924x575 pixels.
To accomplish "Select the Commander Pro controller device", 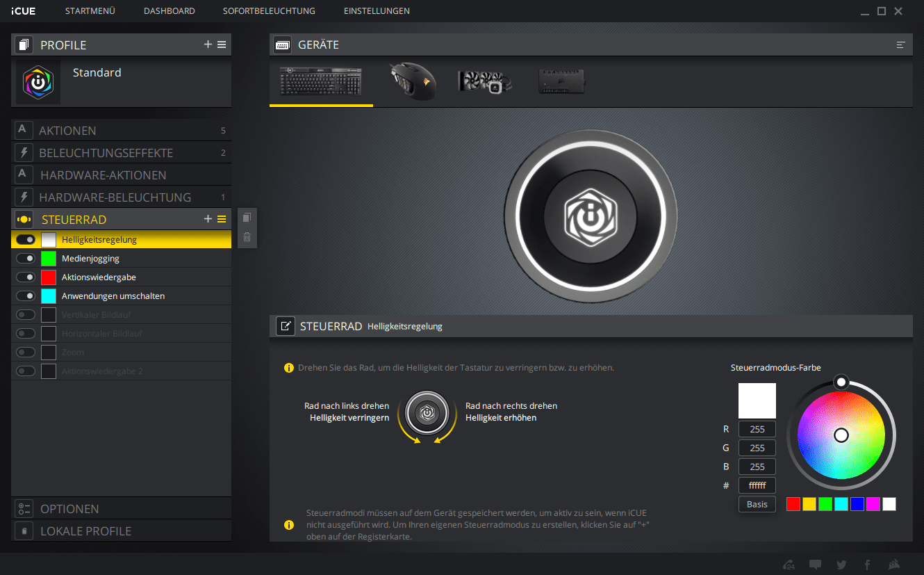I will (561, 81).
